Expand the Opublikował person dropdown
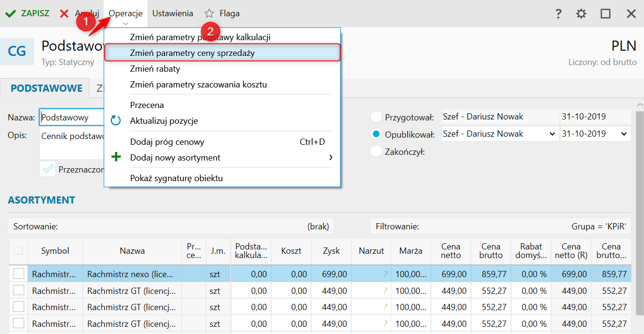Image resolution: width=644 pixels, height=334 pixels. tap(552, 134)
